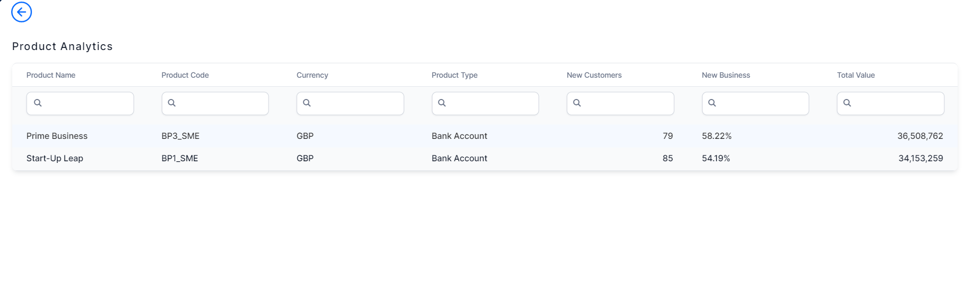Sort by New Business column header
The height and width of the screenshot is (306, 980).
[x=726, y=75]
